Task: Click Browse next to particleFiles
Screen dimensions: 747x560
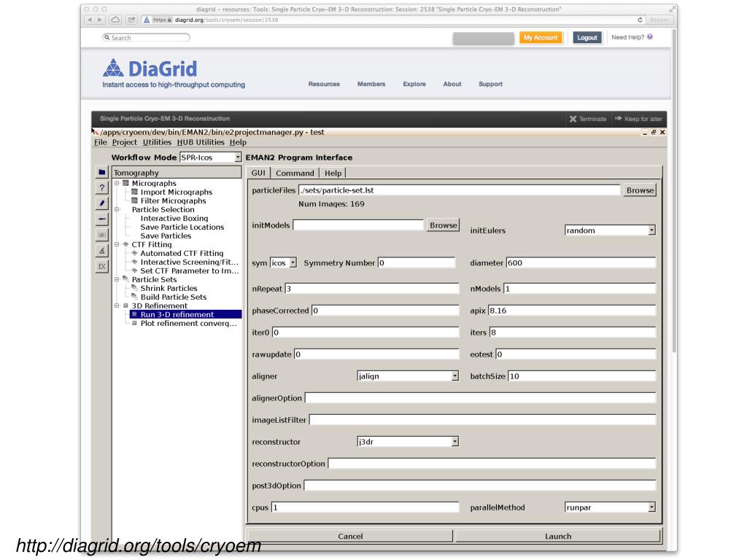Action: click(640, 190)
